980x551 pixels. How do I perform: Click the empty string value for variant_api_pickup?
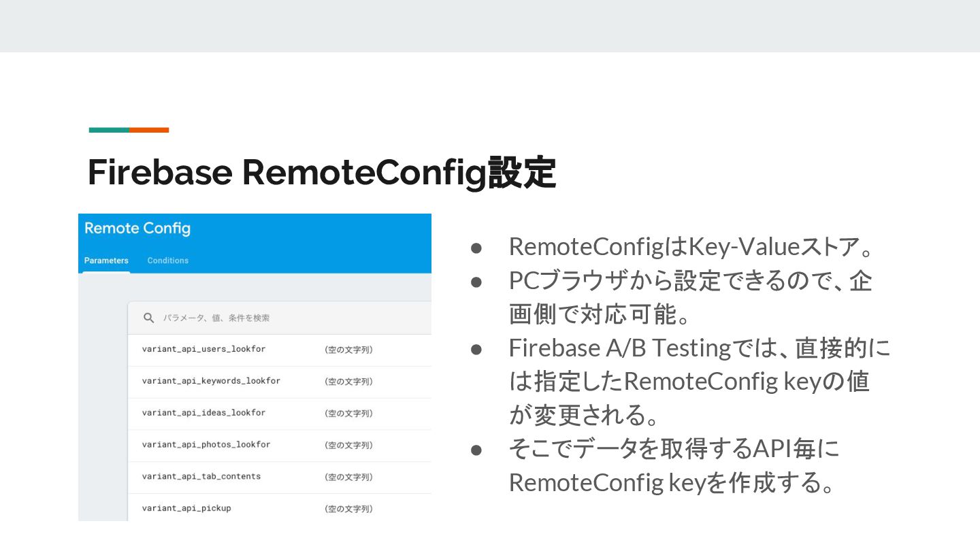point(348,509)
